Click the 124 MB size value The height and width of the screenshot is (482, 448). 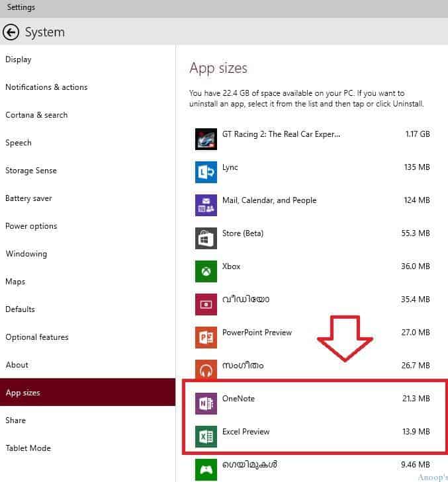tap(417, 200)
